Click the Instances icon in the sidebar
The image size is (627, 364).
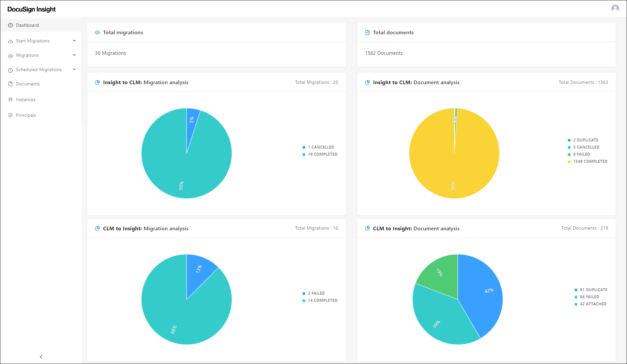[11, 99]
